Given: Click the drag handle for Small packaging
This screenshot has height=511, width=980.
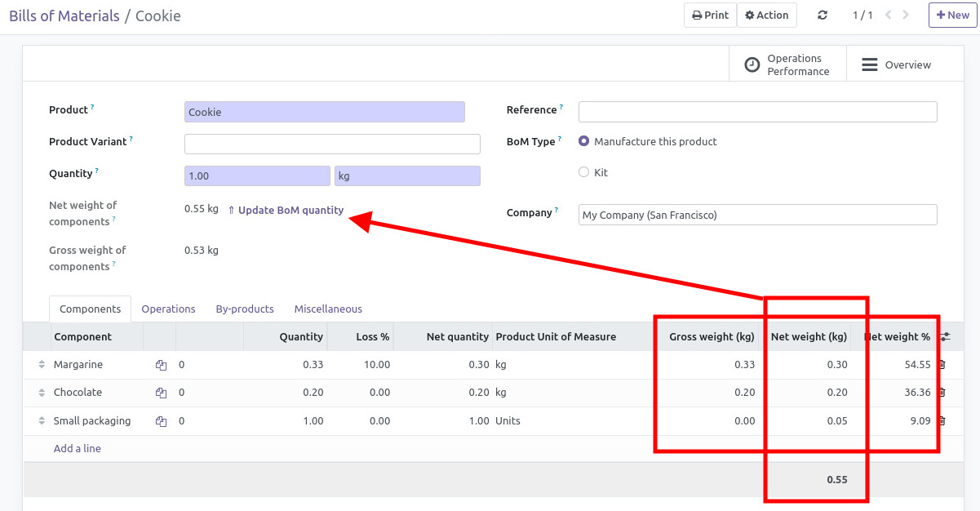Looking at the screenshot, I should tap(42, 421).
